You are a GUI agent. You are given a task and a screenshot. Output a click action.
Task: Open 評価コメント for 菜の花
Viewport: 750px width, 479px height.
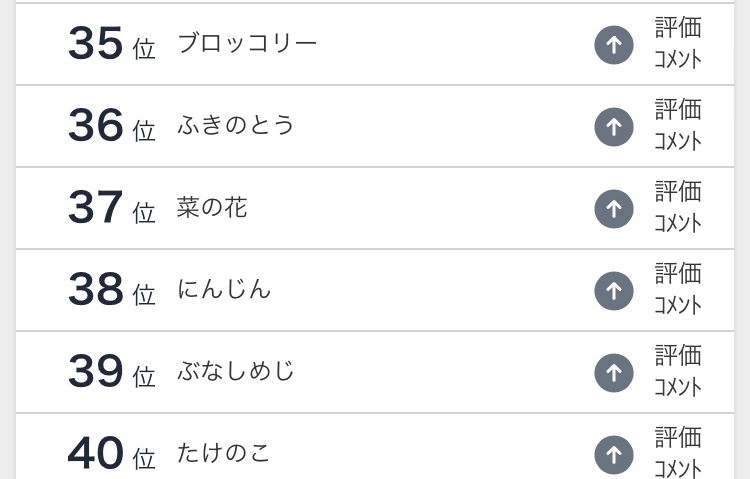click(678, 207)
